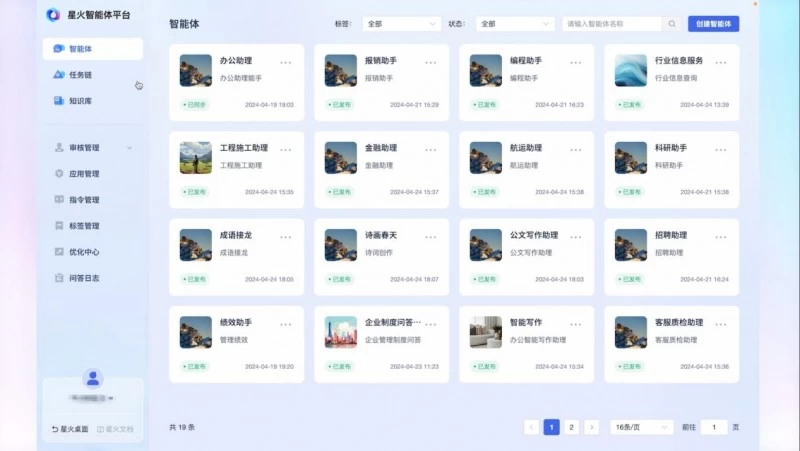Open the 标签 filter dropdown

[400, 23]
